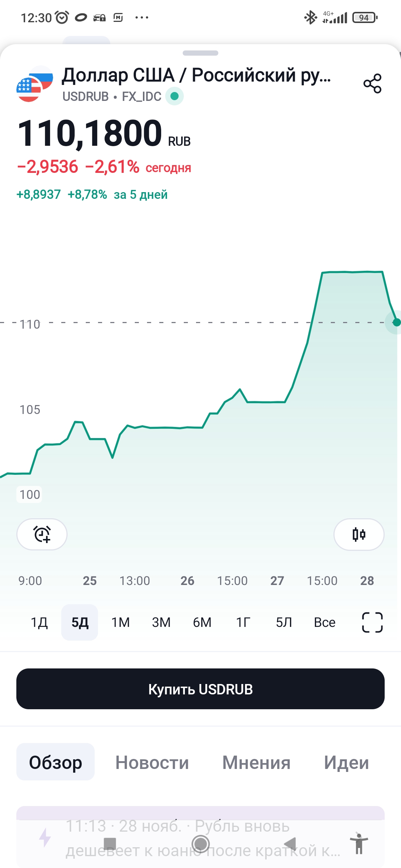Switch the chart to the Все range
401x868 pixels.
coord(325,622)
